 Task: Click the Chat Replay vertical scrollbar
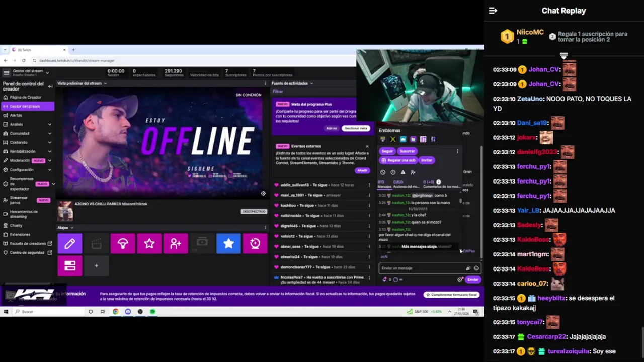642,342
